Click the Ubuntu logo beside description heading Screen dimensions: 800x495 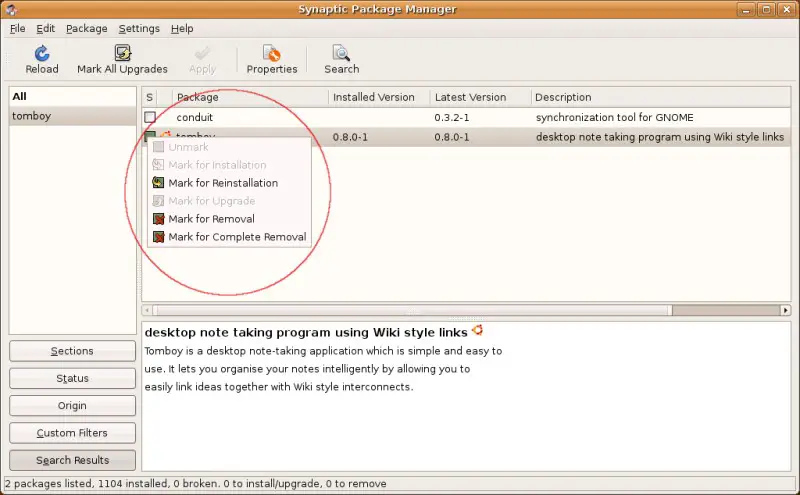[478, 330]
